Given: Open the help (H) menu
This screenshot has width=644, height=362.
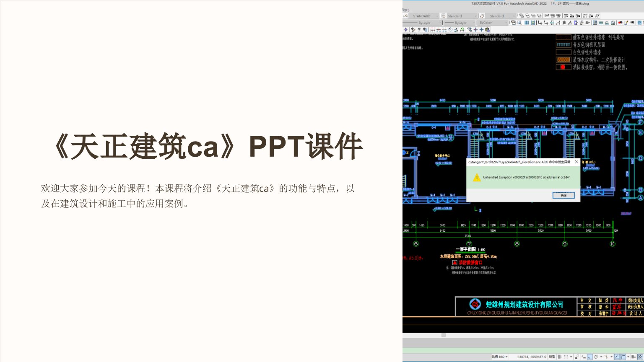Looking at the screenshot, I should [x=406, y=10].
